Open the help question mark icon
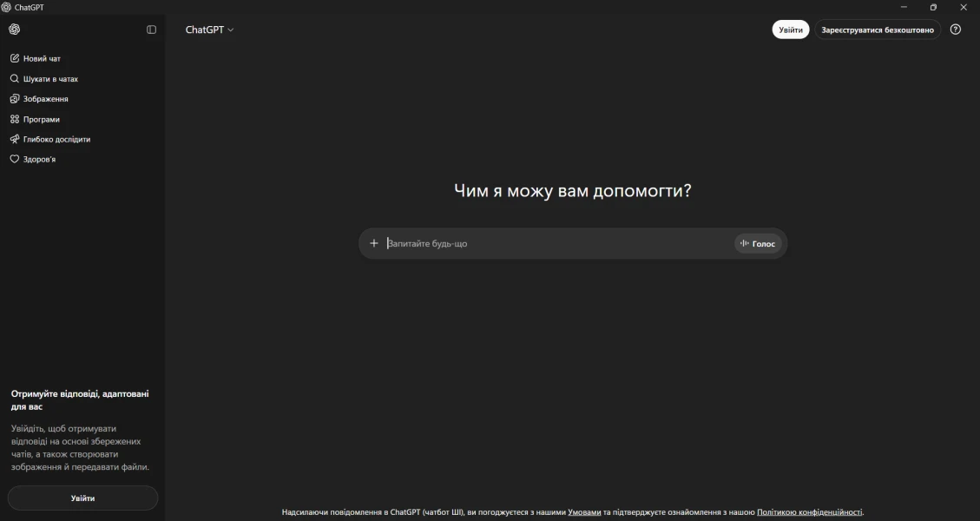This screenshot has width=980, height=521. click(x=956, y=30)
